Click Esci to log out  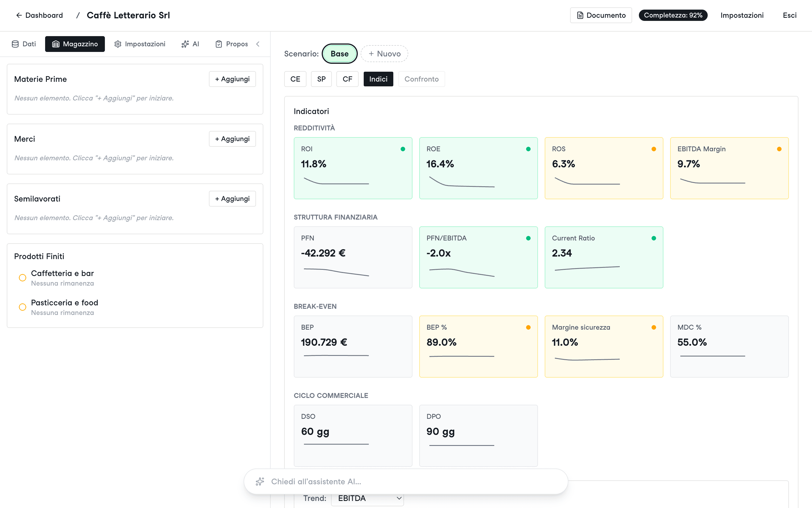click(789, 15)
